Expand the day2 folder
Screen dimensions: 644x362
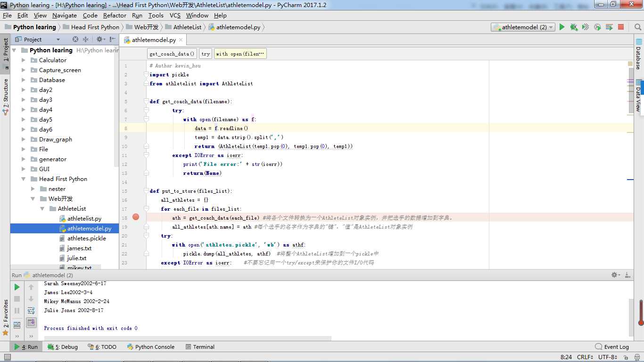tap(24, 90)
